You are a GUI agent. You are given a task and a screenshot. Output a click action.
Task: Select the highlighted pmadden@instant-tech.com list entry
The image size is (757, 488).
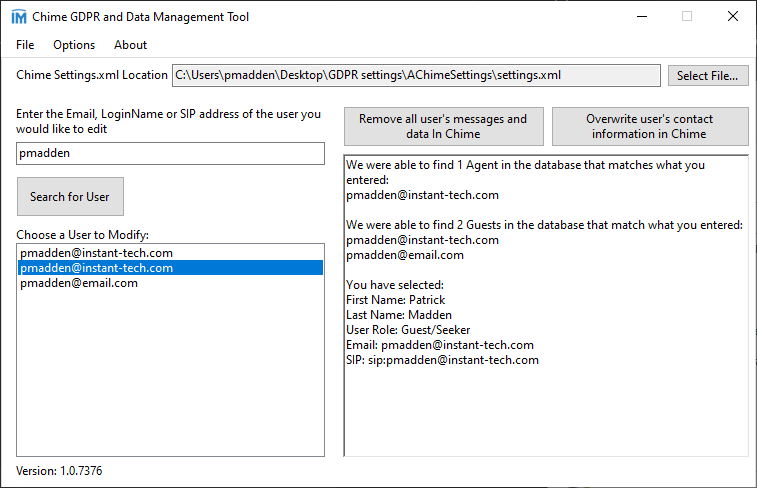pos(97,268)
